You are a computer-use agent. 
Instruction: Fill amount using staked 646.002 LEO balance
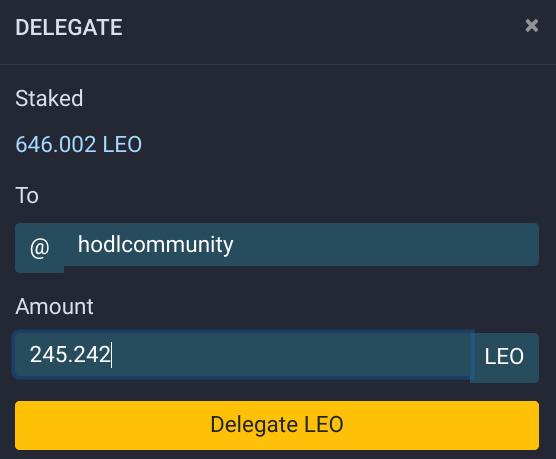78,144
